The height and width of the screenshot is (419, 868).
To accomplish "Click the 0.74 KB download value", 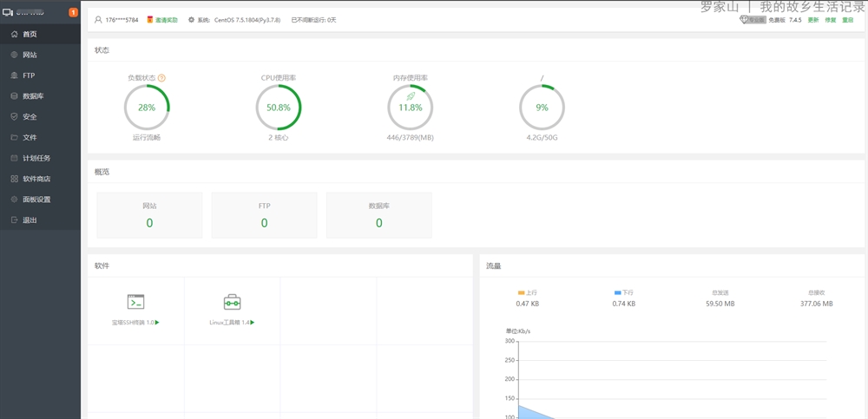I will coord(624,304).
